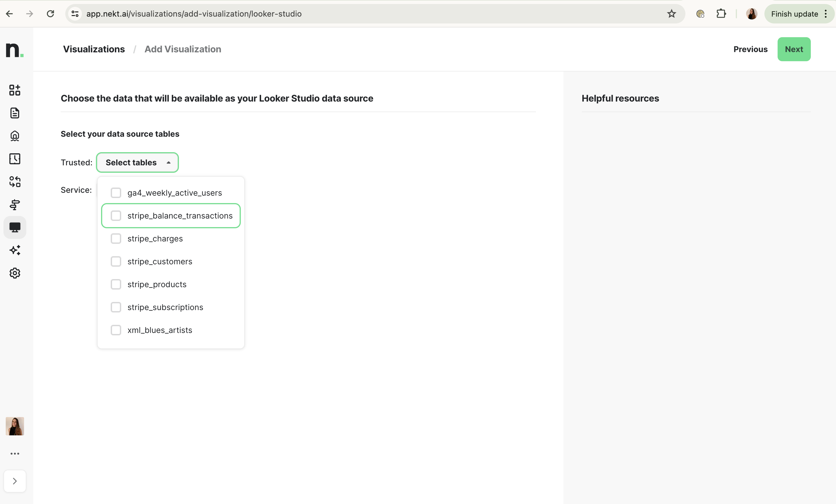Collapse the Trusted Select tables dropdown
The height and width of the screenshot is (504, 836).
click(x=137, y=162)
